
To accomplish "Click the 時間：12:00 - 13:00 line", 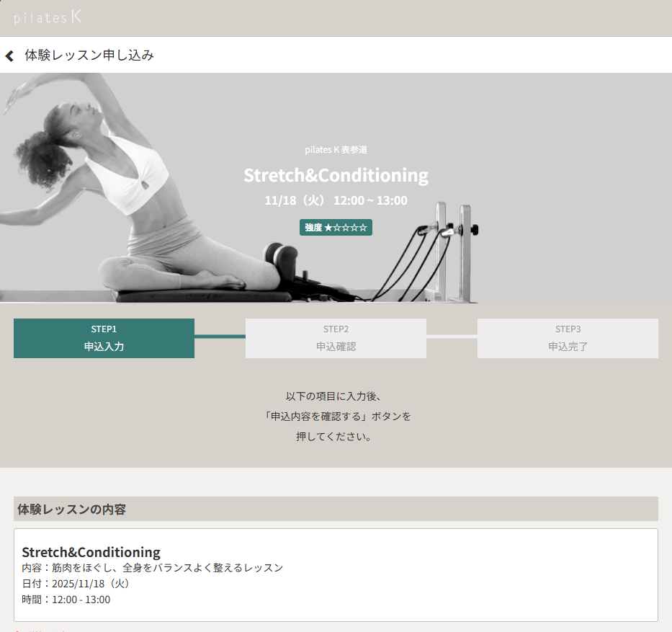I will pos(66,600).
